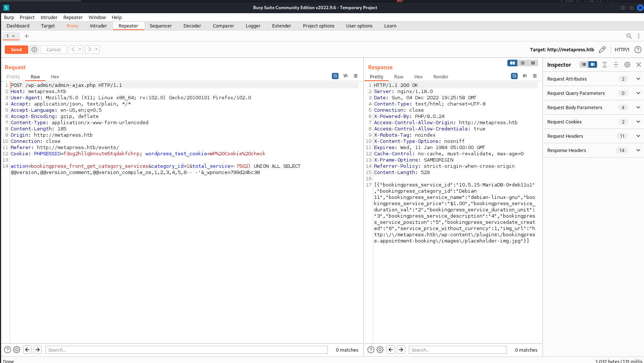Switch to the Proxy tab
This screenshot has height=363, width=644.
point(73,26)
